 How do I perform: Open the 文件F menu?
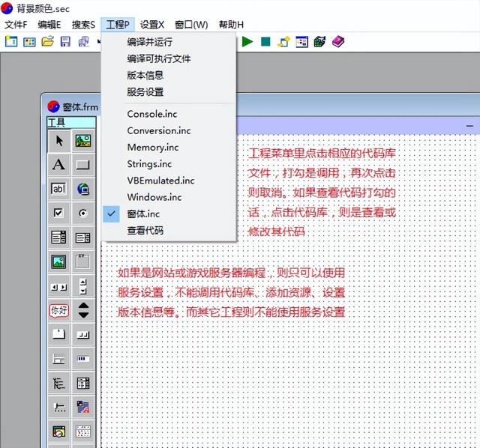tap(16, 25)
